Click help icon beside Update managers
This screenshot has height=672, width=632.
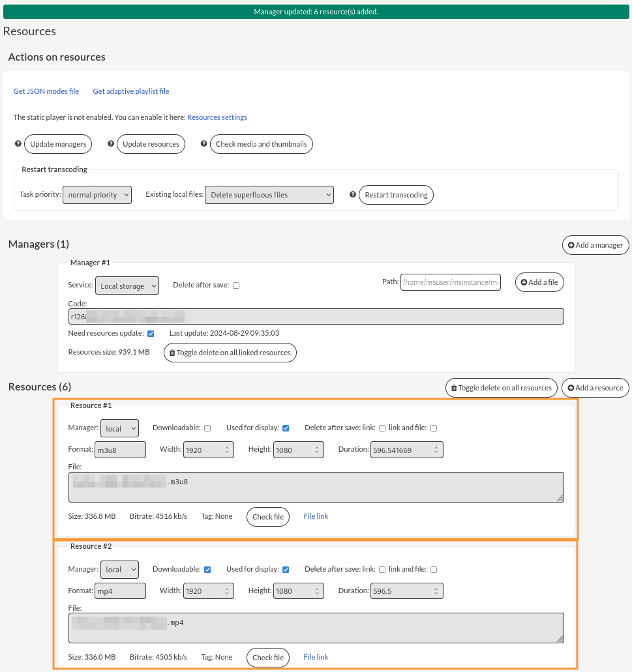coord(18,143)
